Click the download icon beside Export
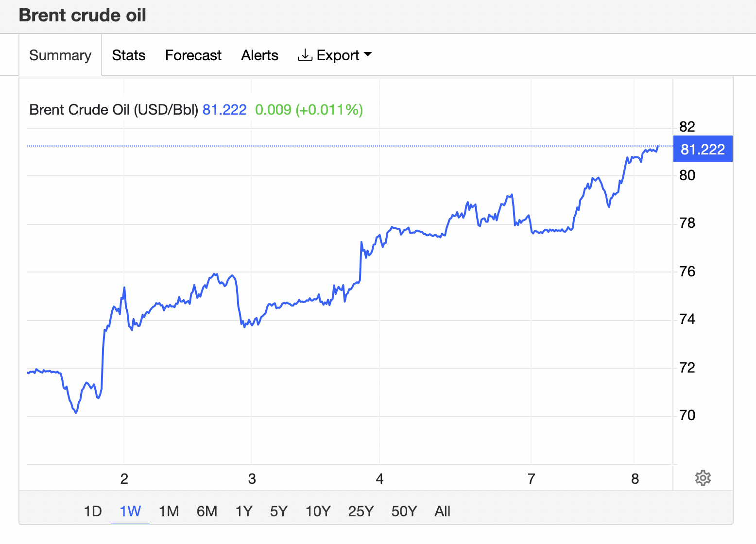The width and height of the screenshot is (756, 544). pos(305,55)
